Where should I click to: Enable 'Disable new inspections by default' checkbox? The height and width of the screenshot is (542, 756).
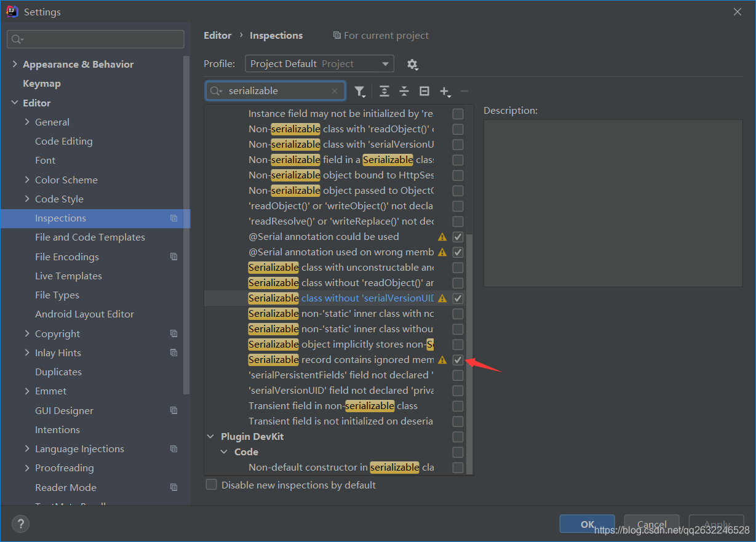tap(212, 485)
